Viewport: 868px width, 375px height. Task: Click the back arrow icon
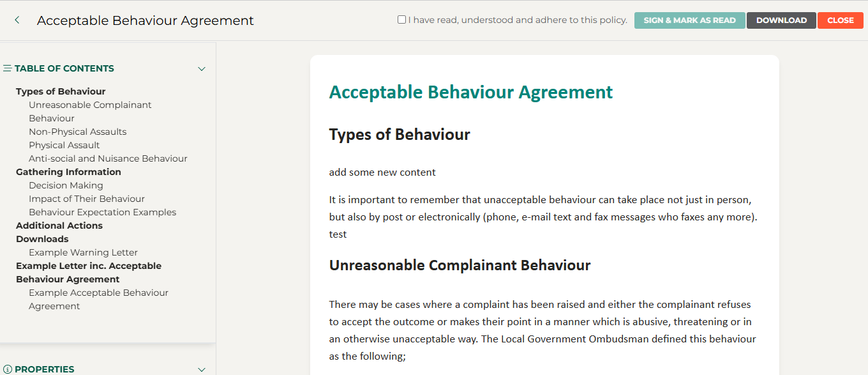[17, 20]
